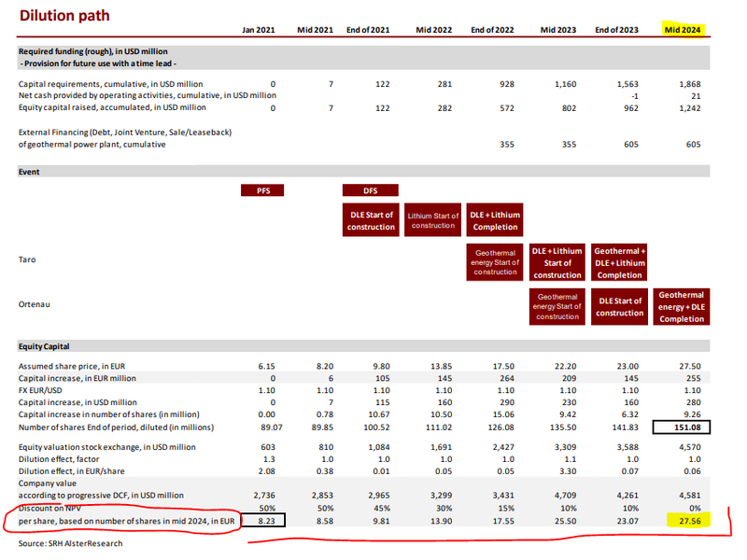The image size is (747, 560).
Task: Select the capital requirements value "928"
Action: [x=506, y=84]
